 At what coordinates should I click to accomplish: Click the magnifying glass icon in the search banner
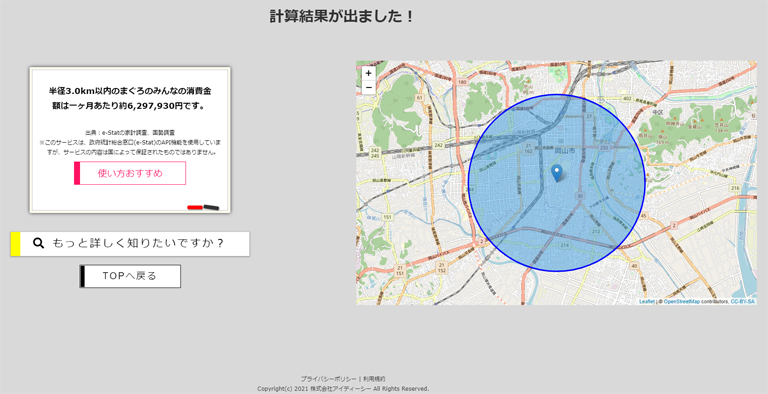point(39,243)
